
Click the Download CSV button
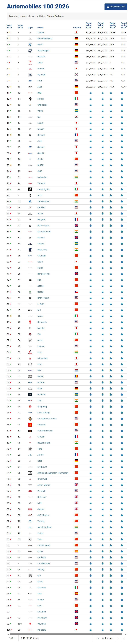(x=116, y=7)
